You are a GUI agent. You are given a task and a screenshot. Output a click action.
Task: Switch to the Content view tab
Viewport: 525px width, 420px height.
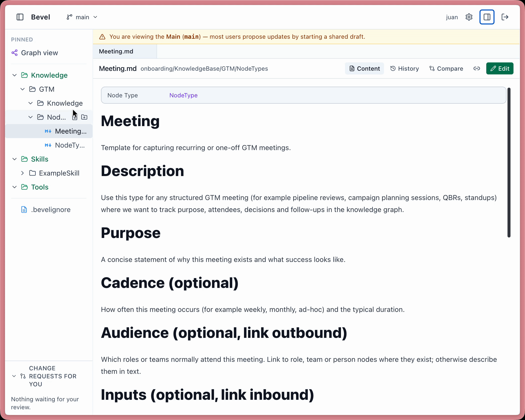tap(364, 68)
